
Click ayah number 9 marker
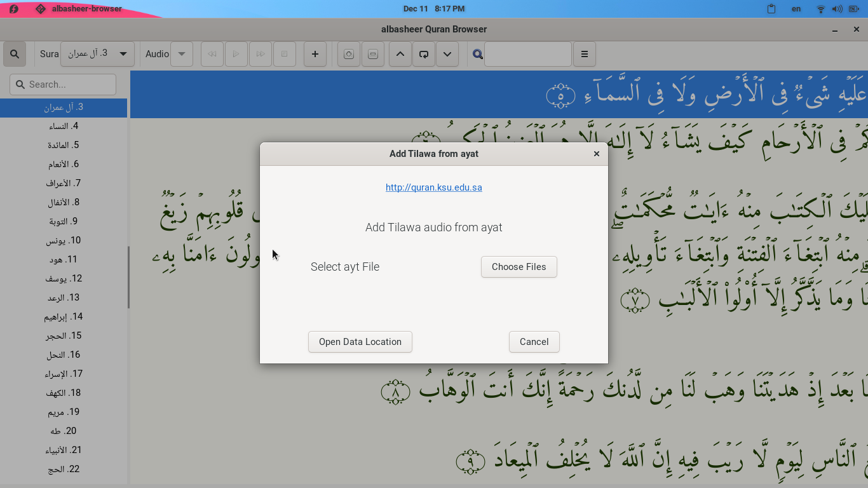(471, 461)
